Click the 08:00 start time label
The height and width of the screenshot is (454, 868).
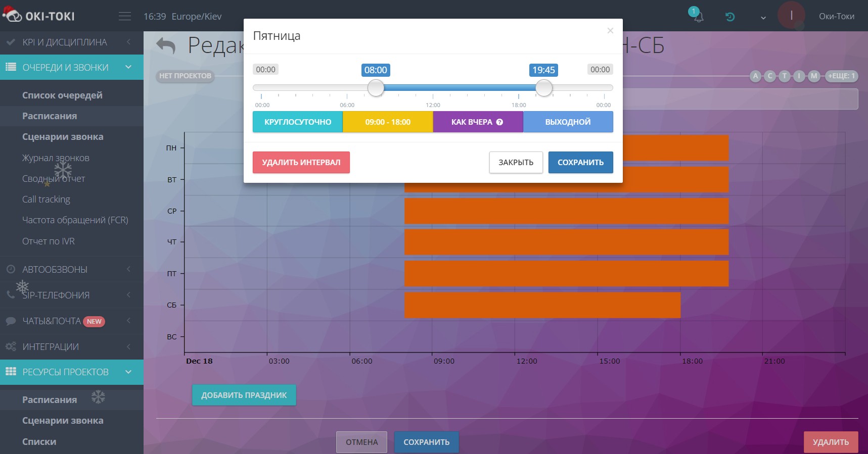pyautogui.click(x=376, y=70)
